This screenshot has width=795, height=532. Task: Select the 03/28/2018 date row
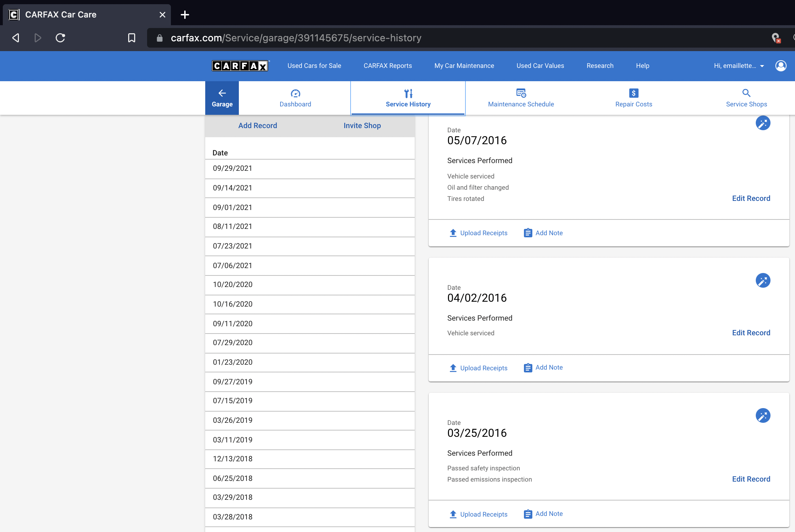[x=310, y=517]
